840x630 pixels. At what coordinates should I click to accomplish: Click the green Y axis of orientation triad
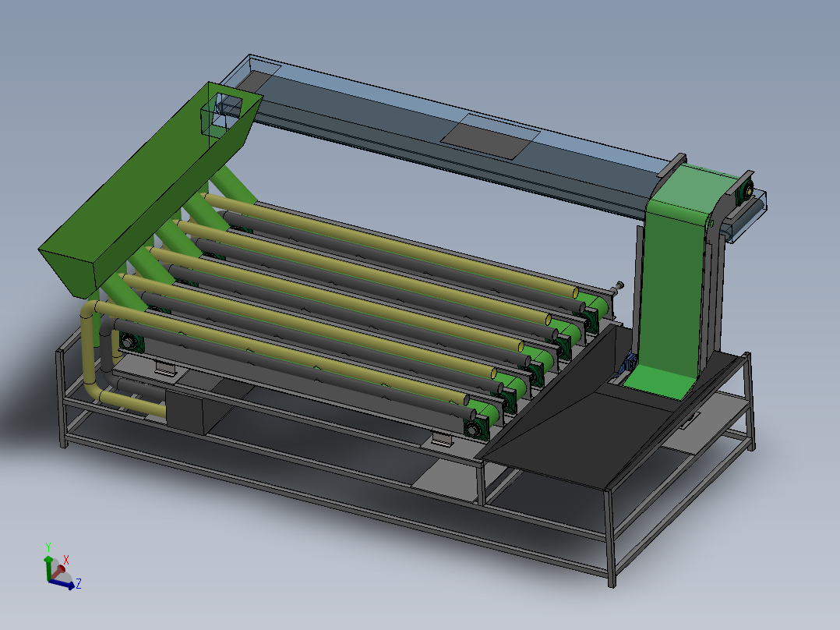point(48,568)
